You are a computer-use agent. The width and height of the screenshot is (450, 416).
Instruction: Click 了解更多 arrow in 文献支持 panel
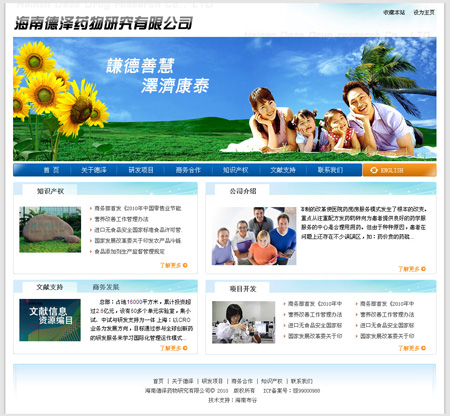tap(185, 348)
